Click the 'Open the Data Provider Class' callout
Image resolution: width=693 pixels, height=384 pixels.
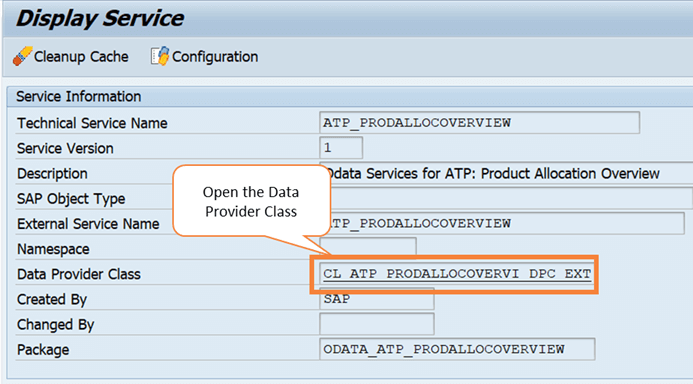pos(251,202)
